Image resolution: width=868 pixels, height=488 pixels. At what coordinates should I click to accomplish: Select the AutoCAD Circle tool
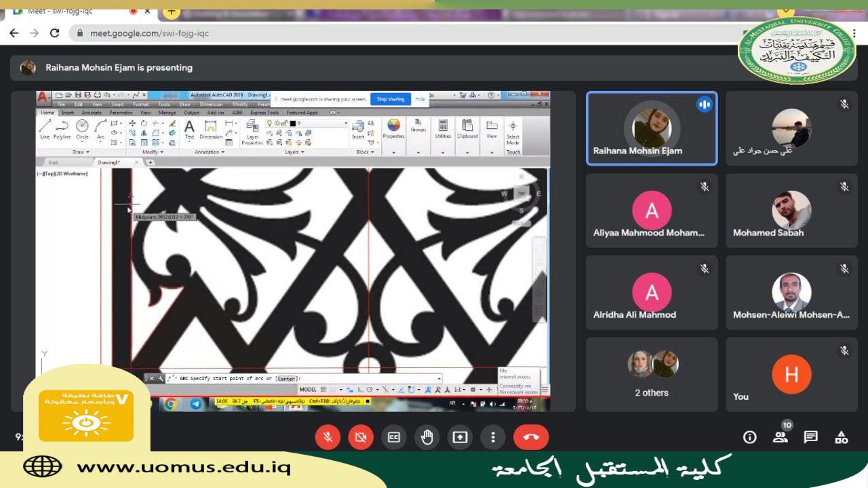click(x=82, y=128)
